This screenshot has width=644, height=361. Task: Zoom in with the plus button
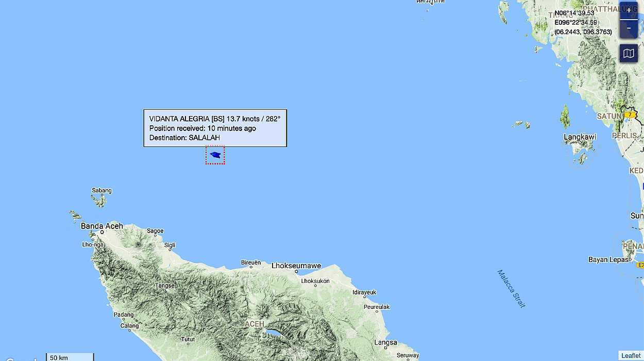pos(629,11)
